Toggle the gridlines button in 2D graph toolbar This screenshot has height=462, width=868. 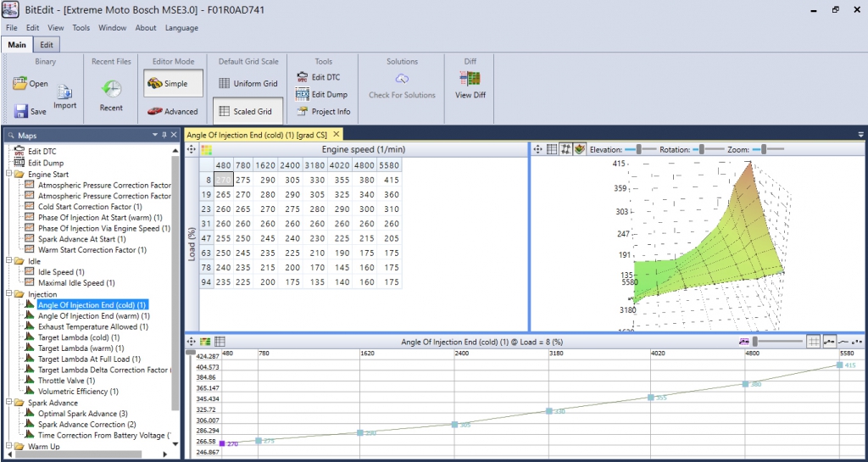(x=813, y=342)
